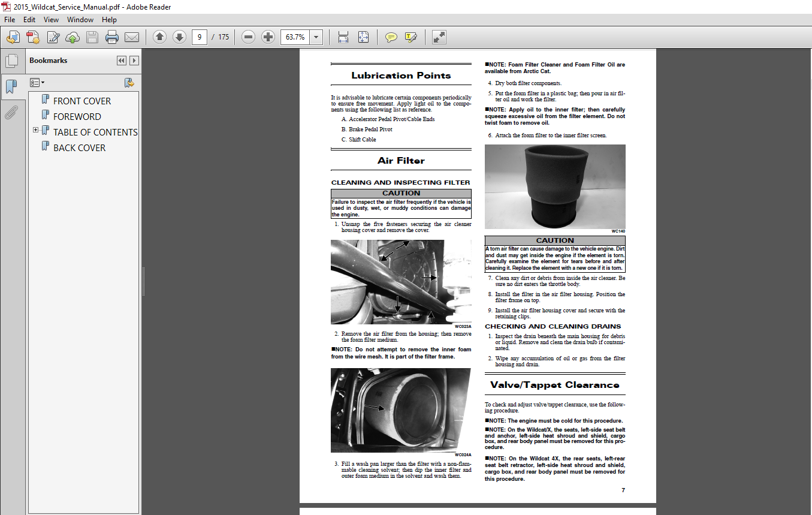The width and height of the screenshot is (812, 515).
Task: Click the Save floppy disk icon
Action: coord(92,37)
